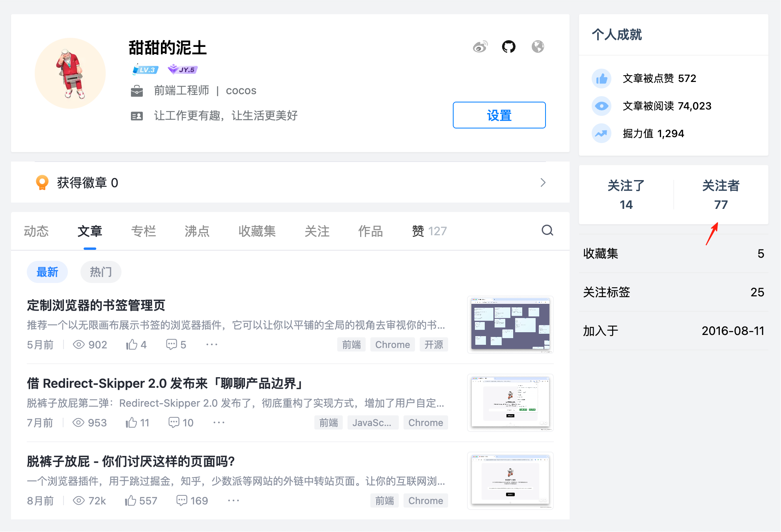This screenshot has width=781, height=532.
Task: Select the 最新 sort filter
Action: [x=47, y=272]
